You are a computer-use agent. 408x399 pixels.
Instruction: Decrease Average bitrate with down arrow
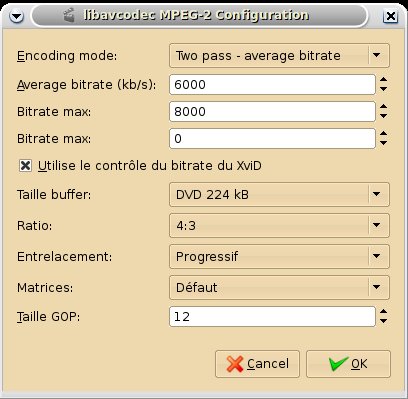pyautogui.click(x=383, y=89)
